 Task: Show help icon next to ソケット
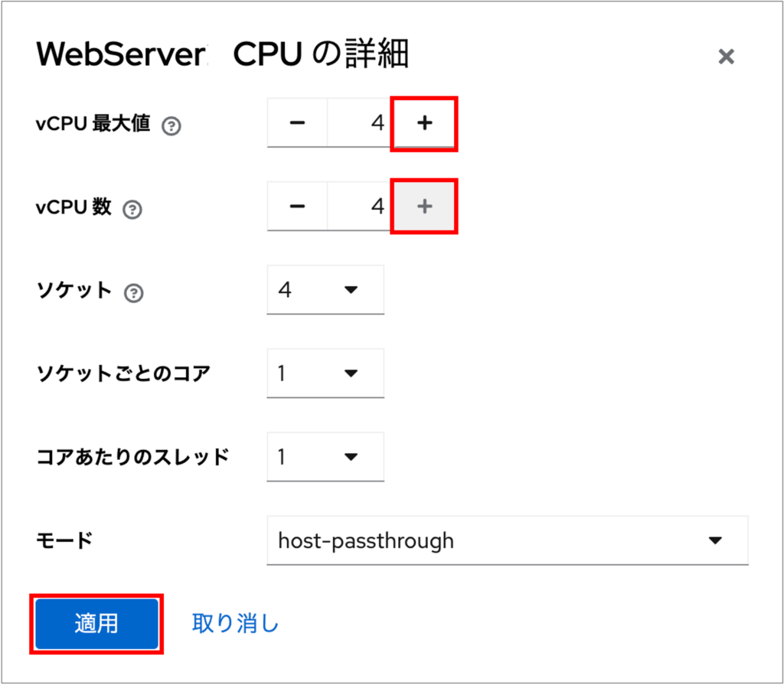pyautogui.click(x=133, y=293)
